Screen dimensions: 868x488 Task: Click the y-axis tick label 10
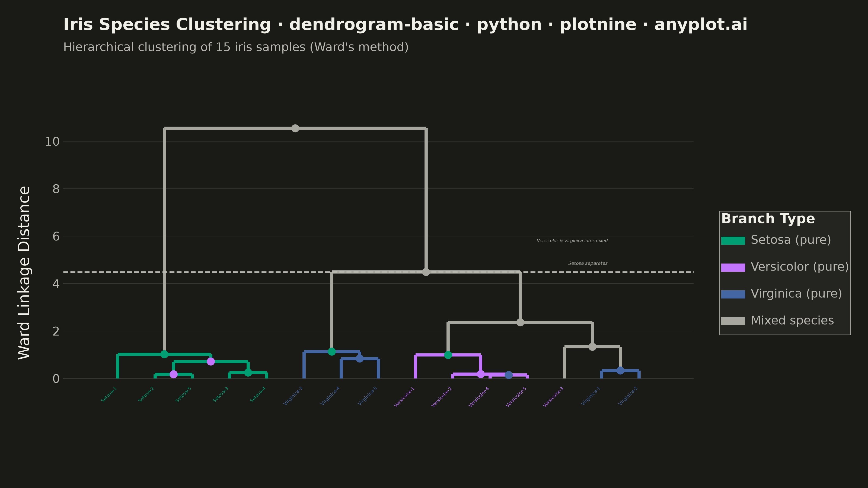click(x=52, y=142)
